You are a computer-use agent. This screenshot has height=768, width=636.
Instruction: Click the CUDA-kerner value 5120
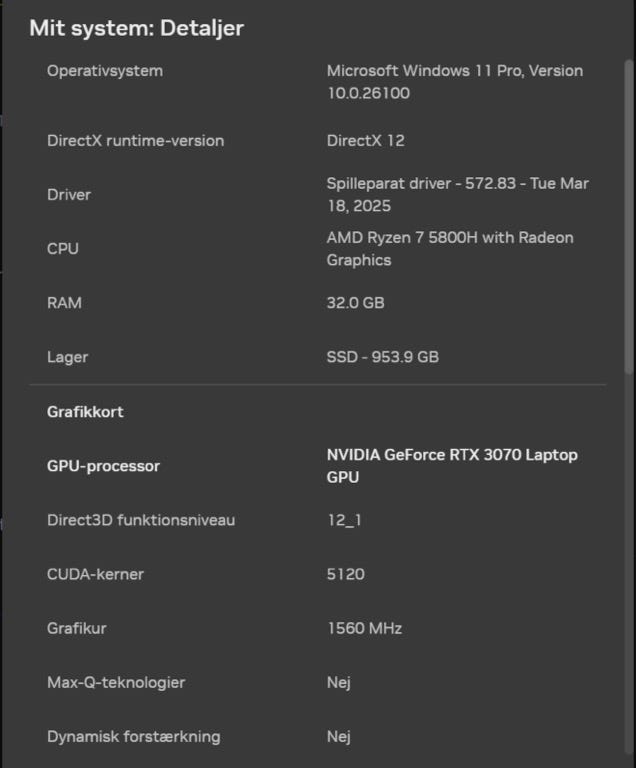(x=345, y=574)
